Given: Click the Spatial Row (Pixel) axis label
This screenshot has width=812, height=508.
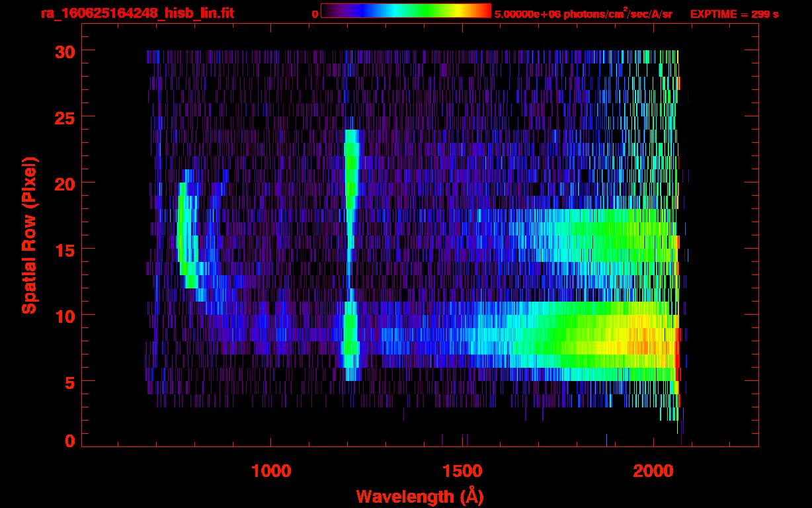Looking at the screenshot, I should 28,235.
